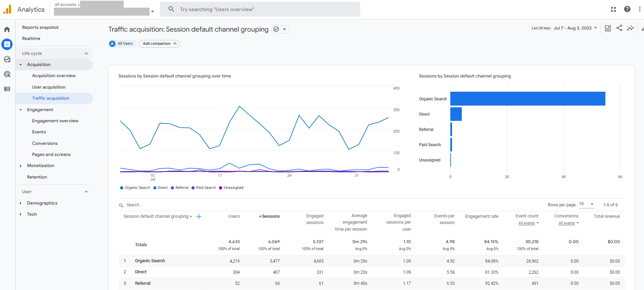This screenshot has height=290, width=644.
Task: Toggle Direct legend item on line chart
Action: (161, 188)
